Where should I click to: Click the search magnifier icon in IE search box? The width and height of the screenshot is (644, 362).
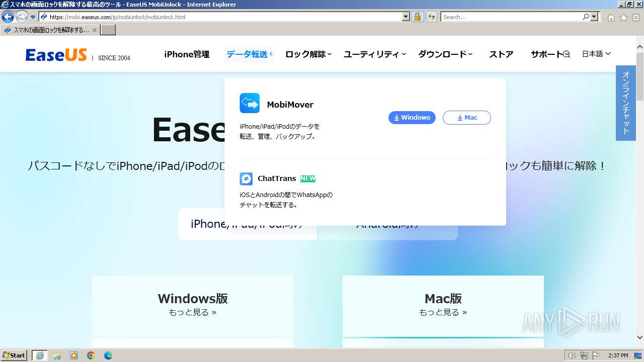click(586, 17)
